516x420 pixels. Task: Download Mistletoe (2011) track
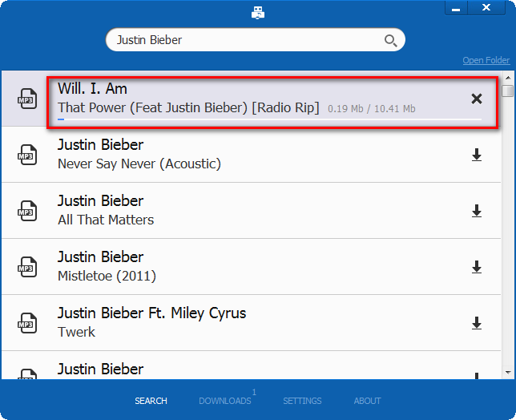coord(477,267)
